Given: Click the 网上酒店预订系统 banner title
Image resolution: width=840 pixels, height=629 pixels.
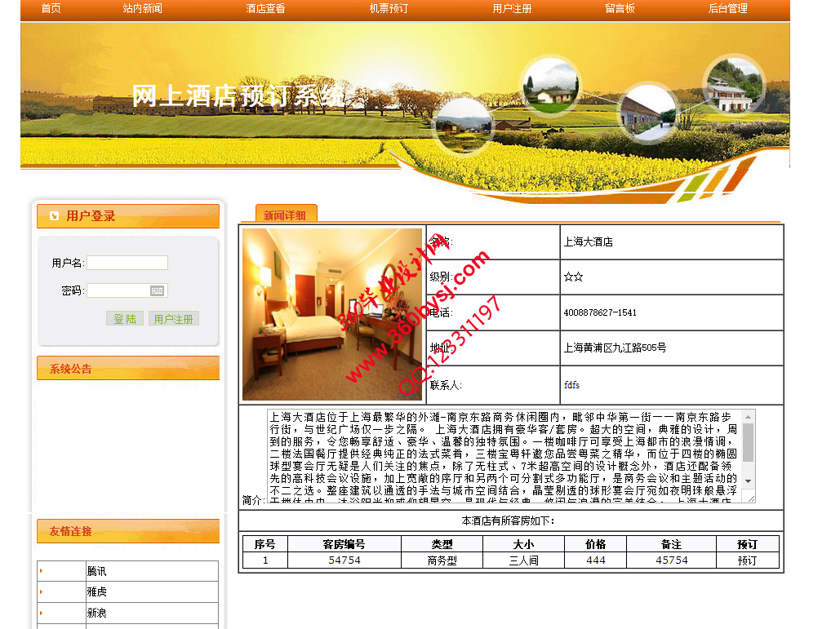Looking at the screenshot, I should (238, 96).
